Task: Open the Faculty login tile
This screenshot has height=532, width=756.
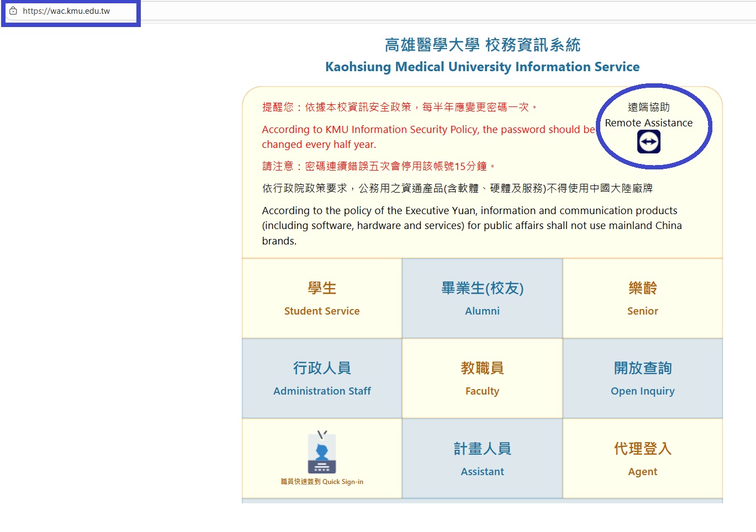Action: pos(482,391)
